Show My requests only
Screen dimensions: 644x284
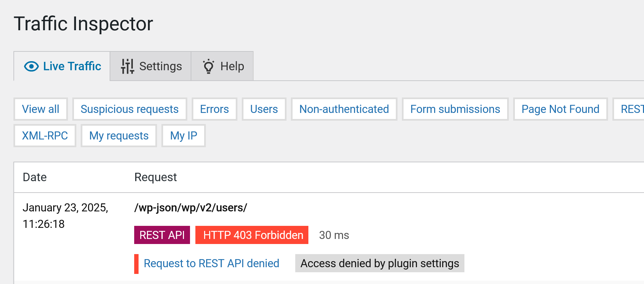[119, 136]
